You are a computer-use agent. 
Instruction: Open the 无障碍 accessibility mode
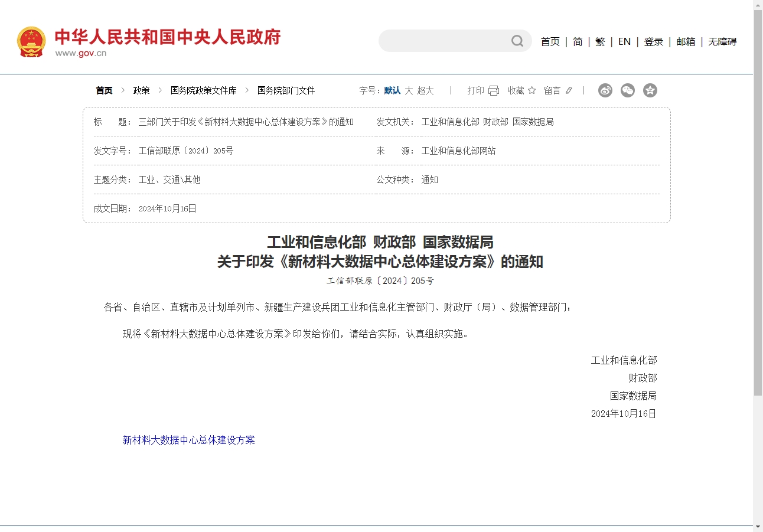(722, 41)
